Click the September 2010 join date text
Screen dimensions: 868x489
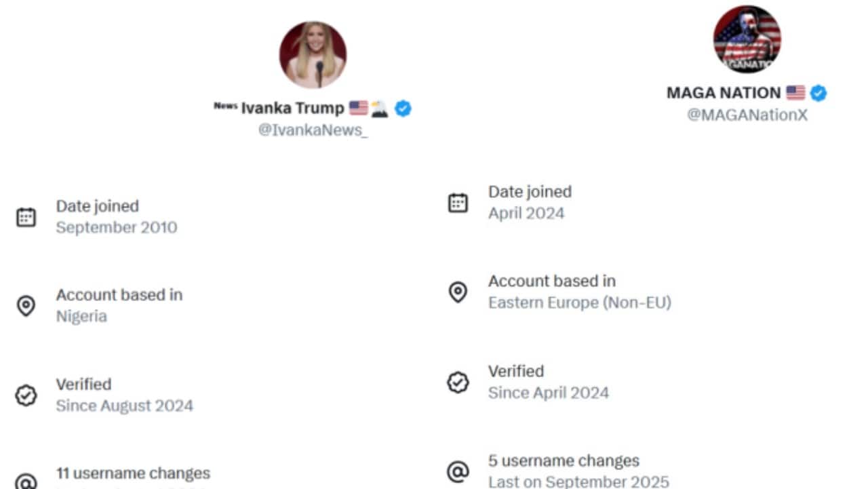point(117,228)
